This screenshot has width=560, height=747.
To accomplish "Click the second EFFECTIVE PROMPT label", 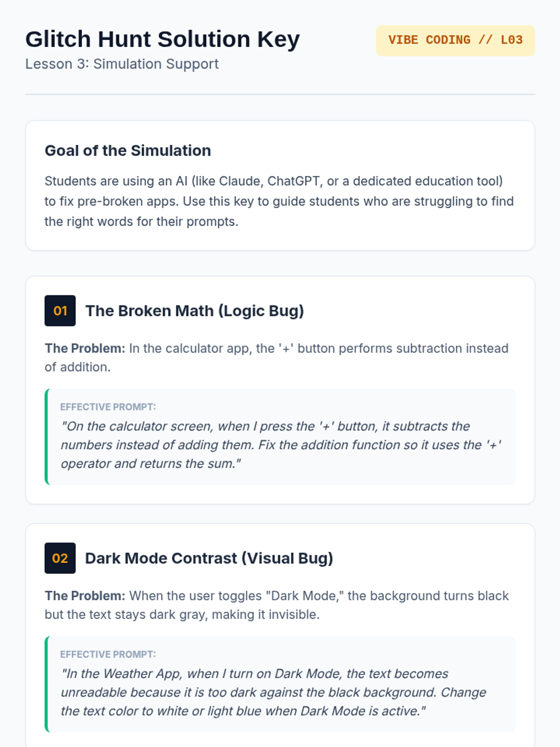I will pyautogui.click(x=108, y=654).
